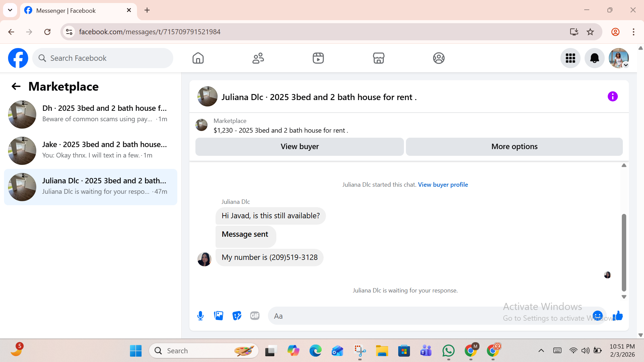Open the Friends tab icon
The image size is (644, 362).
click(258, 58)
